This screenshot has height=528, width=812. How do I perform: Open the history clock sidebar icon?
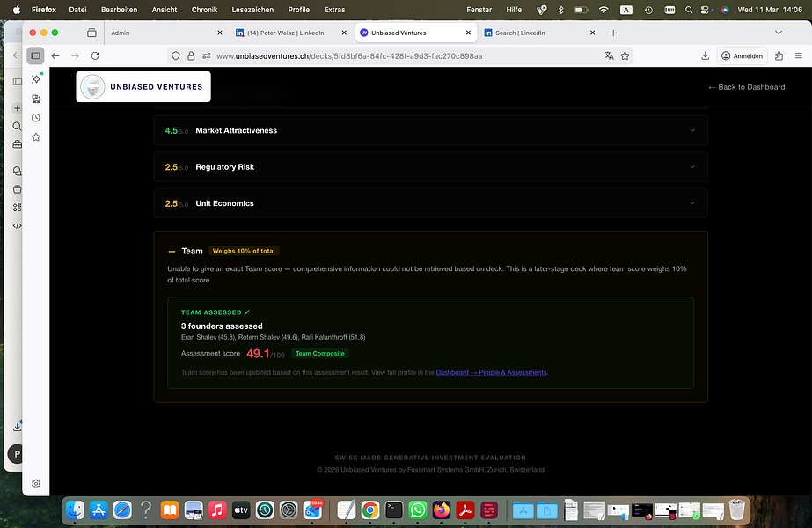click(x=36, y=118)
